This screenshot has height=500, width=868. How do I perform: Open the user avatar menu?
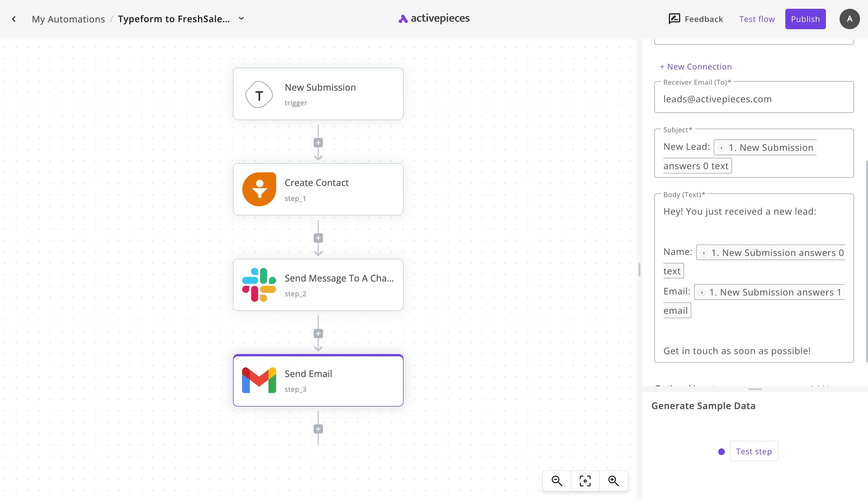tap(849, 19)
